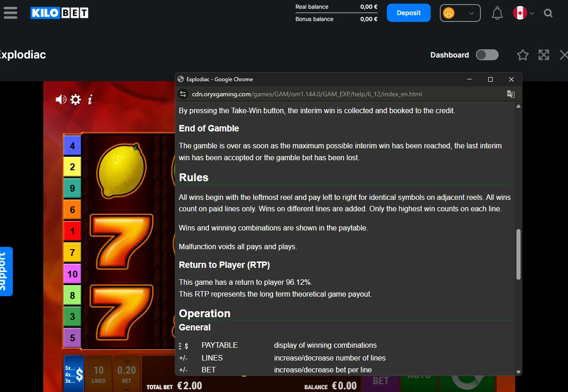This screenshot has height=392, width=568.
Task: Open the Support side tab
Action: tap(6, 272)
